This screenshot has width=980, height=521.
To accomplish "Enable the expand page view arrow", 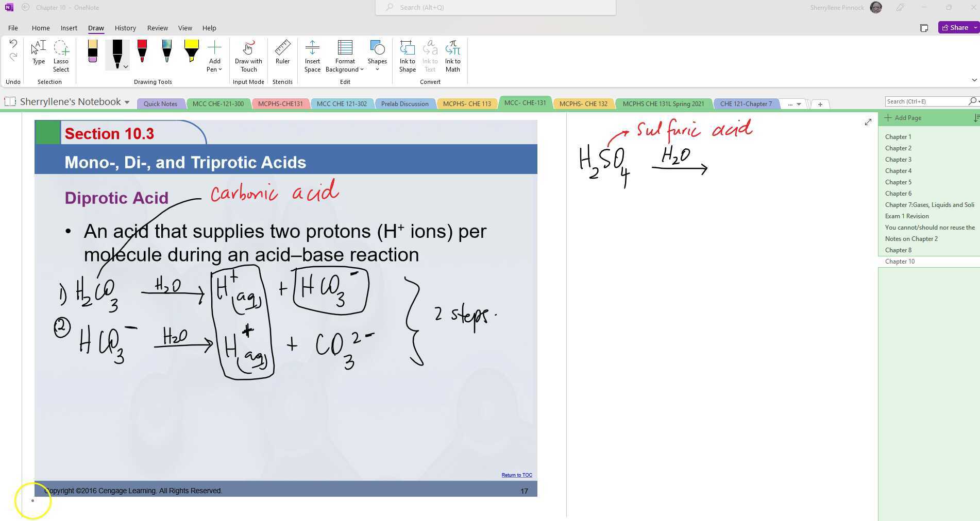I will tap(868, 123).
